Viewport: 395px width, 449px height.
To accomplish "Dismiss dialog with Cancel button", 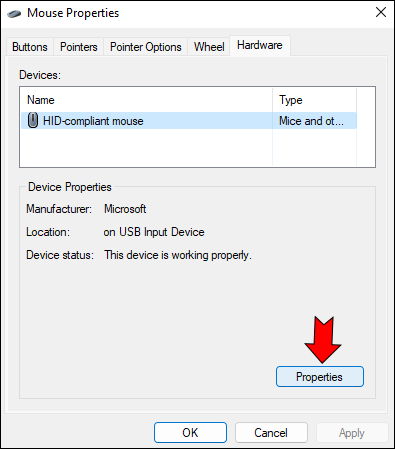I will tap(271, 433).
